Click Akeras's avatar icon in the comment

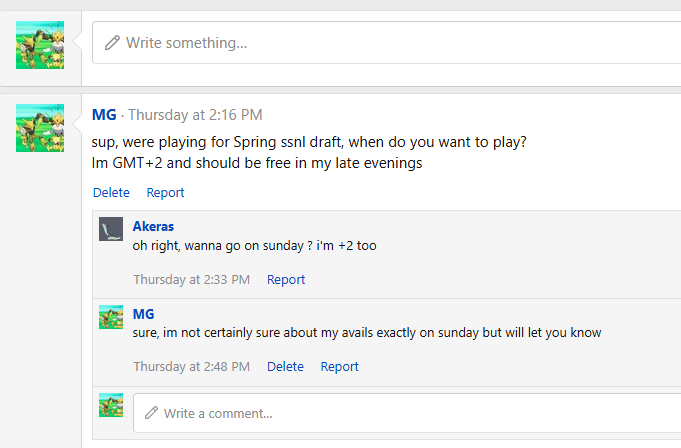pos(111,229)
